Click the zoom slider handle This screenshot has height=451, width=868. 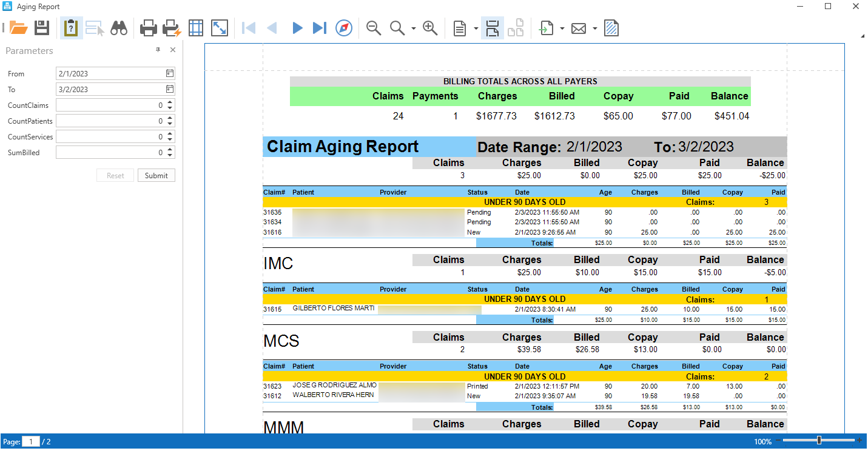819,441
